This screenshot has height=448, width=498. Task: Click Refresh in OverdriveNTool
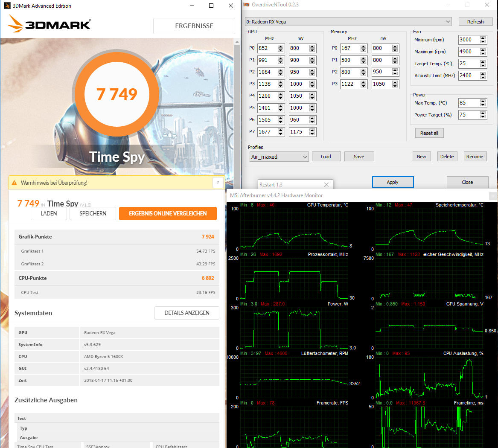[475, 22]
